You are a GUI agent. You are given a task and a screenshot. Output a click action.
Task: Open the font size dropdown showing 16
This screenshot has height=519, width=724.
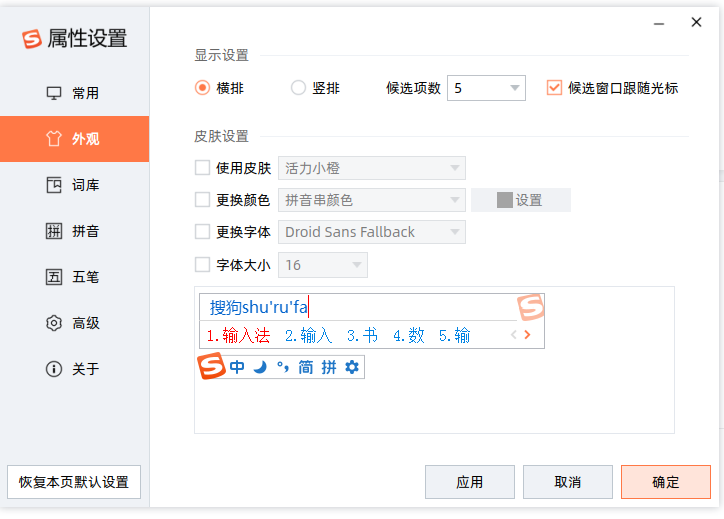323,265
